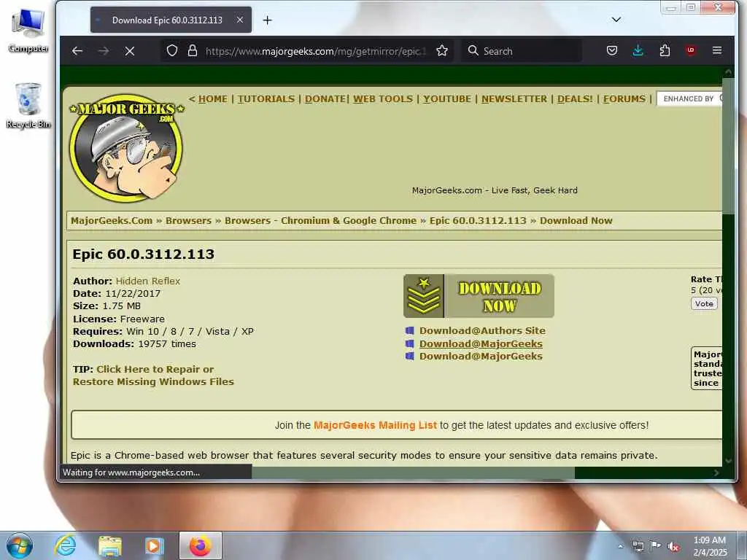Click the Computer desktop icon
Image resolution: width=747 pixels, height=560 pixels.
point(28,31)
